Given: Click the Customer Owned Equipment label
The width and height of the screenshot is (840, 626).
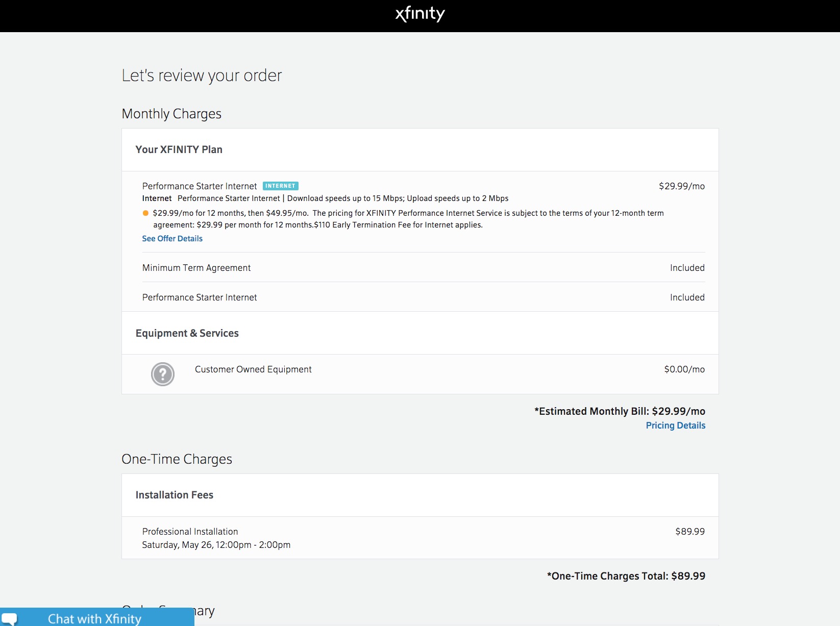Looking at the screenshot, I should 253,369.
